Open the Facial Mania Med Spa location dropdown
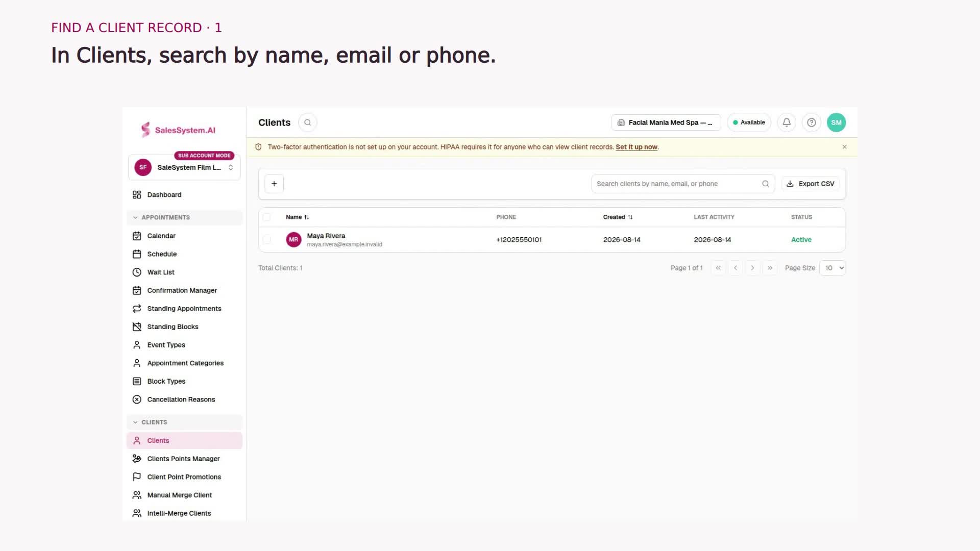Image resolution: width=980 pixels, height=551 pixels. coord(666,122)
